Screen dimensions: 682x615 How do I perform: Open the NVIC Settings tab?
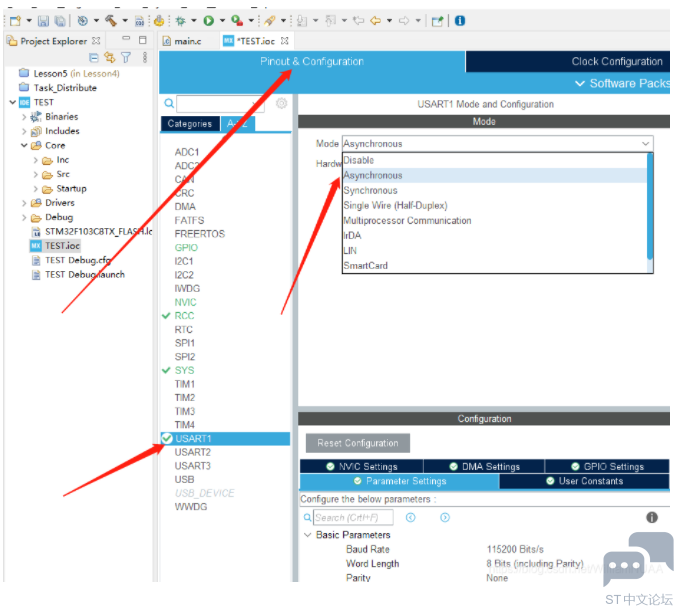[361, 466]
